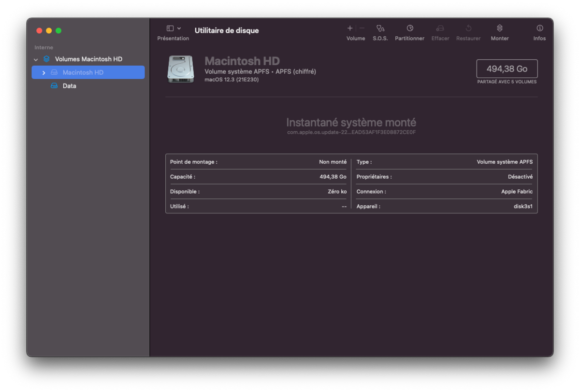Click macOS 12.3 (21E230) version text

232,80
